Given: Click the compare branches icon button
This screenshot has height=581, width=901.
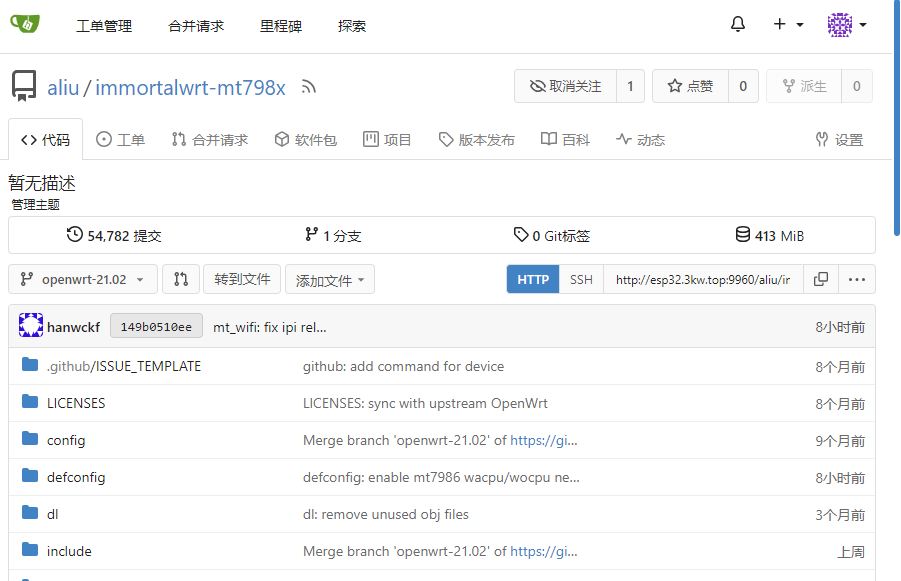Looking at the screenshot, I should coord(181,279).
